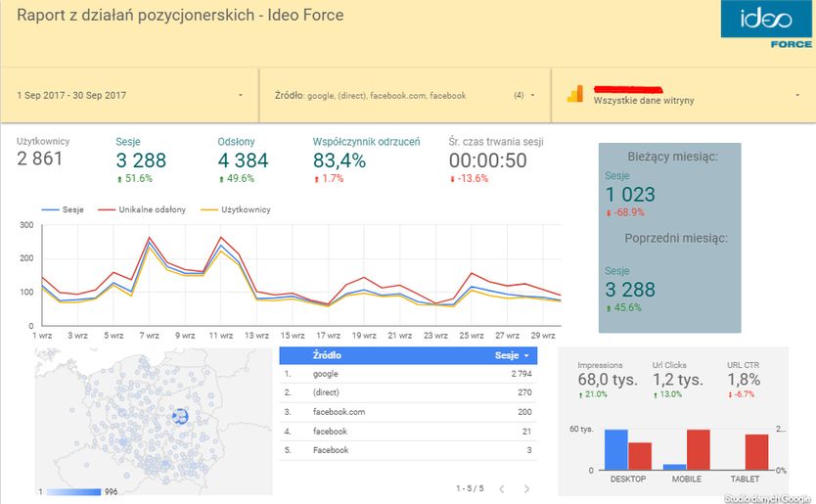Click the -13.6% session duration change
This screenshot has width=816, height=504.
click(470, 178)
